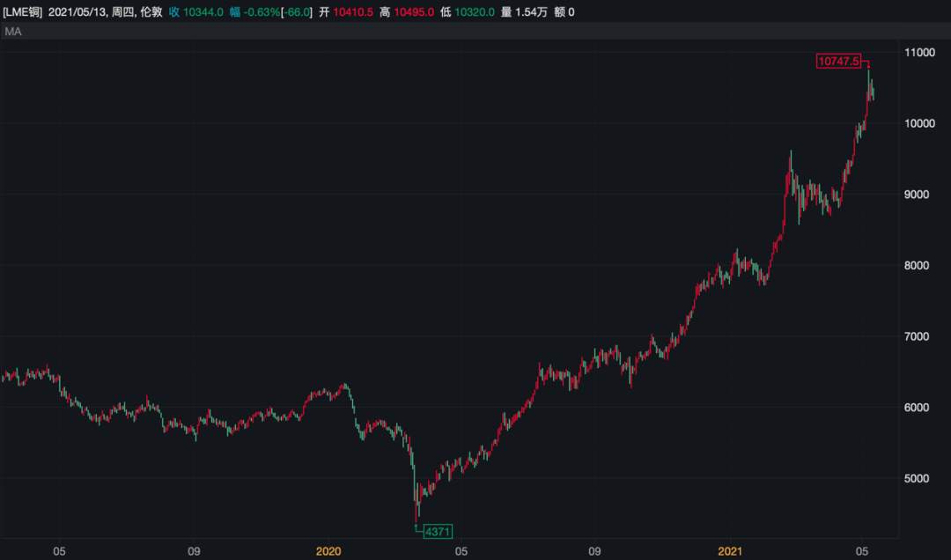
Task: Click the rightmost 05 month label
Action: [x=862, y=551]
